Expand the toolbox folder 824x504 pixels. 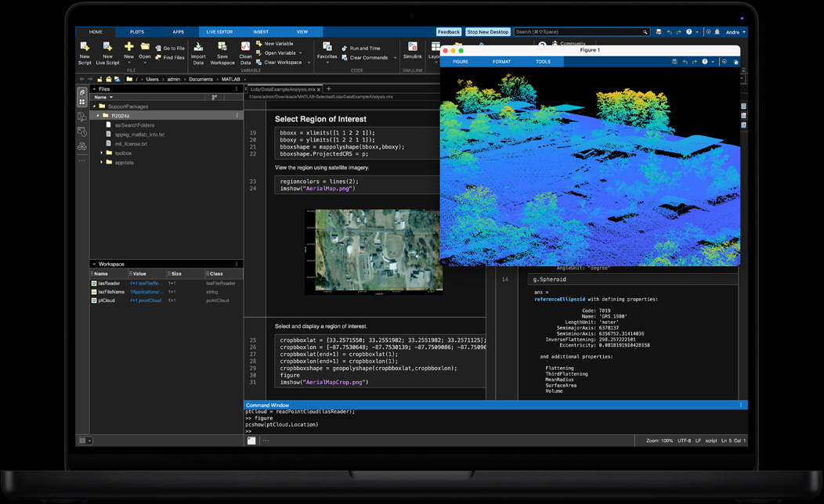pos(102,153)
